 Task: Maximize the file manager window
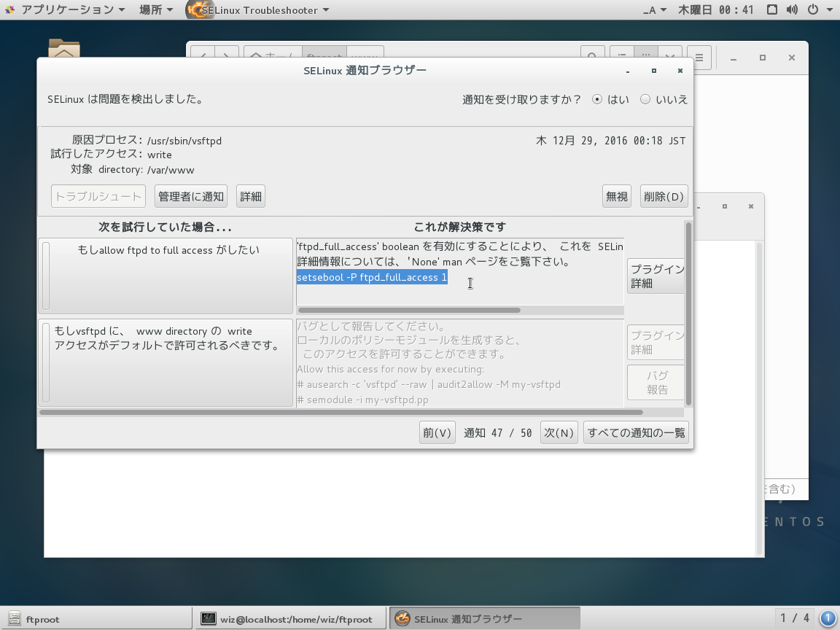click(762, 58)
